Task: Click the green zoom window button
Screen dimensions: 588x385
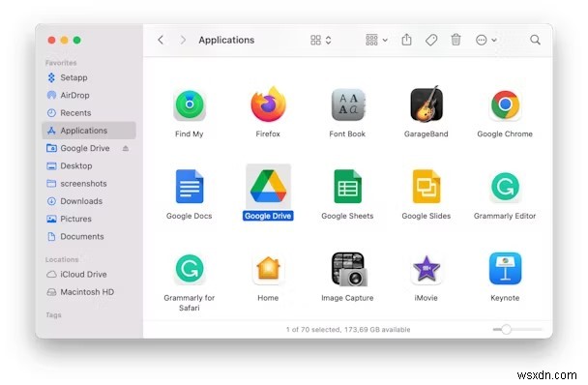Action: [x=76, y=40]
